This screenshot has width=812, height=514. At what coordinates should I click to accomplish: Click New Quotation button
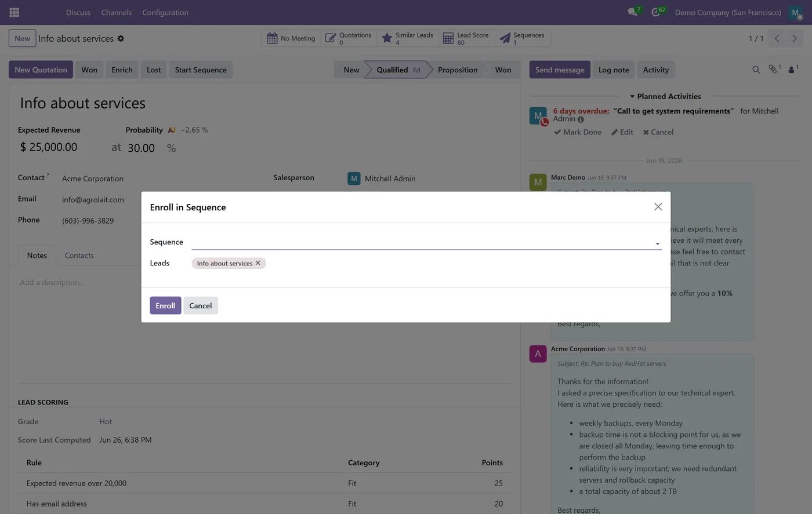click(41, 70)
